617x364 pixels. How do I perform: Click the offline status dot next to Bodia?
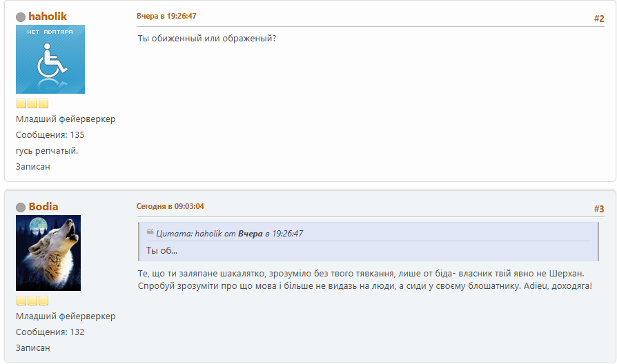pos(21,207)
